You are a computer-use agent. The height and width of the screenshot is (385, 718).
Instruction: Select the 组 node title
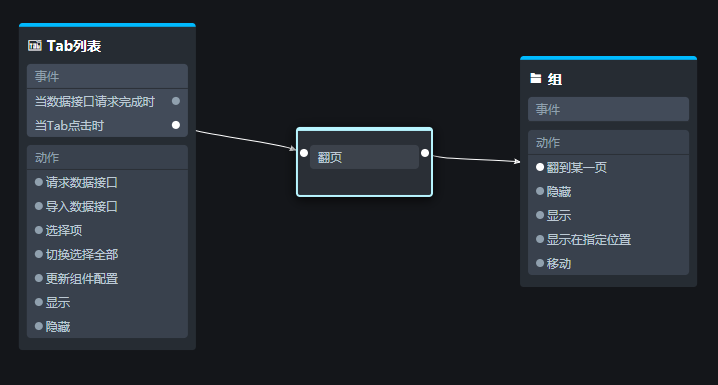click(555, 79)
